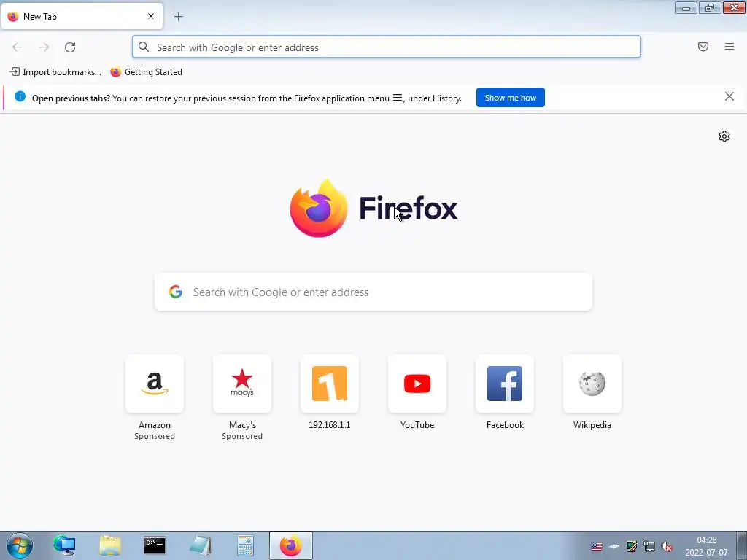Open Import bookmarks item

[55, 72]
